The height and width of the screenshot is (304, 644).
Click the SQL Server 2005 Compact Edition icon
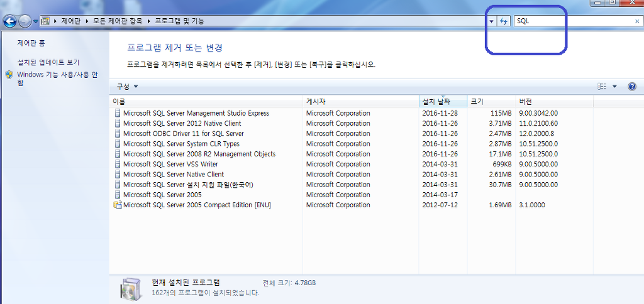point(117,205)
